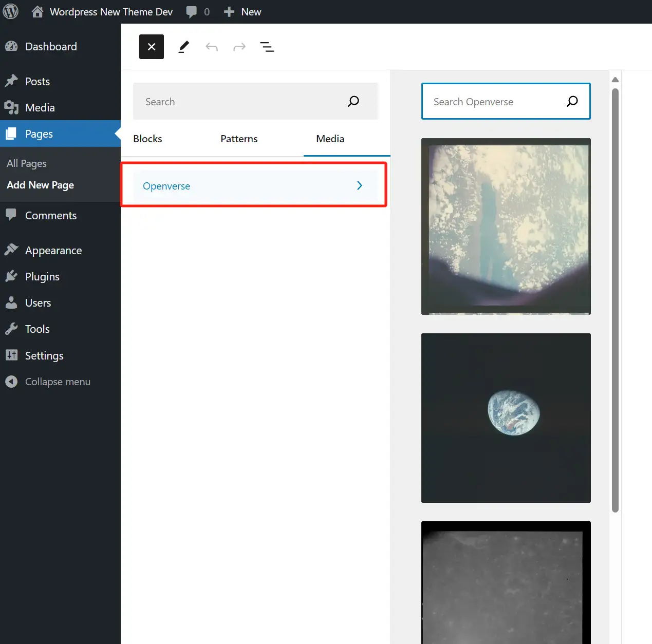Image resolution: width=652 pixels, height=644 pixels.
Task: Click the Search Openverse input field
Action: pos(493,102)
